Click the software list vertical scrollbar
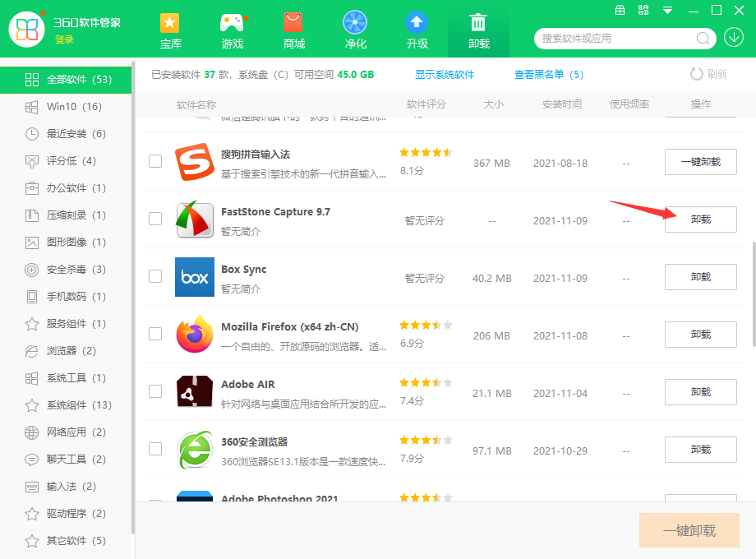This screenshot has height=559, width=756. [x=754, y=294]
